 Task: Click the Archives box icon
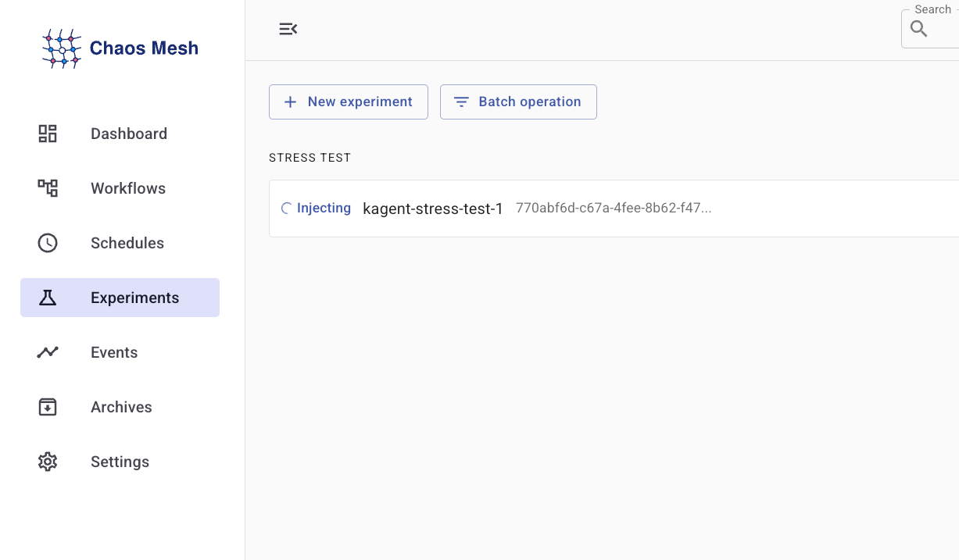point(48,407)
